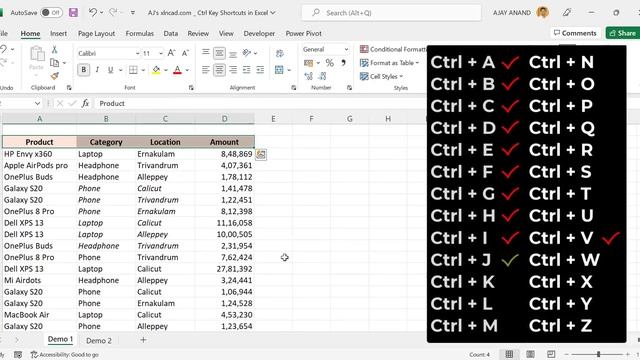Click the Increase Indent icon
This screenshot has height=360, width=640.
pos(260,70)
